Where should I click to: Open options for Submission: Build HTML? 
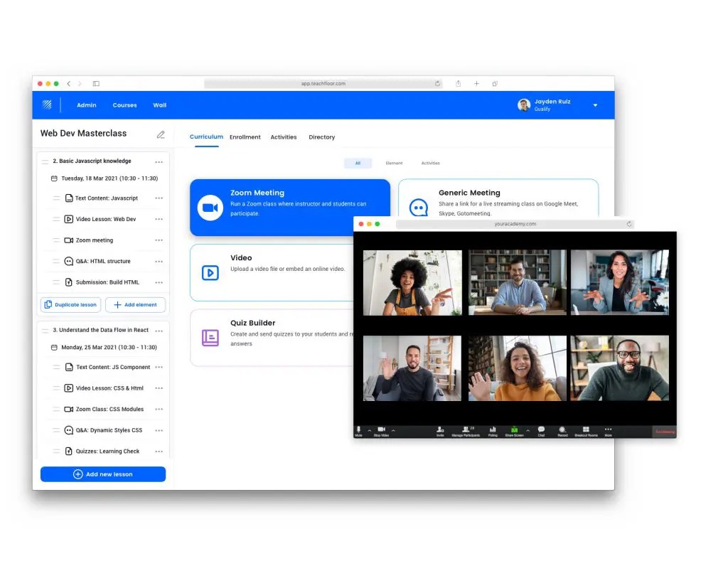[x=159, y=282]
